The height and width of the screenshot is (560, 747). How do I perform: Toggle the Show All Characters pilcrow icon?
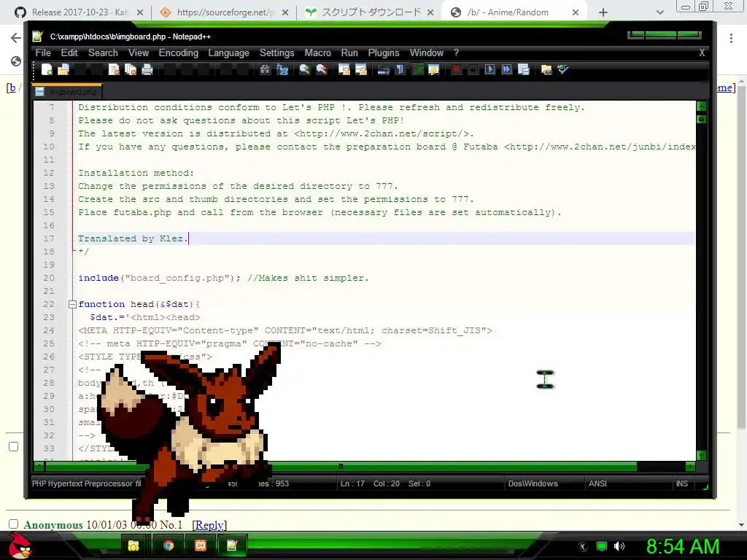[400, 69]
